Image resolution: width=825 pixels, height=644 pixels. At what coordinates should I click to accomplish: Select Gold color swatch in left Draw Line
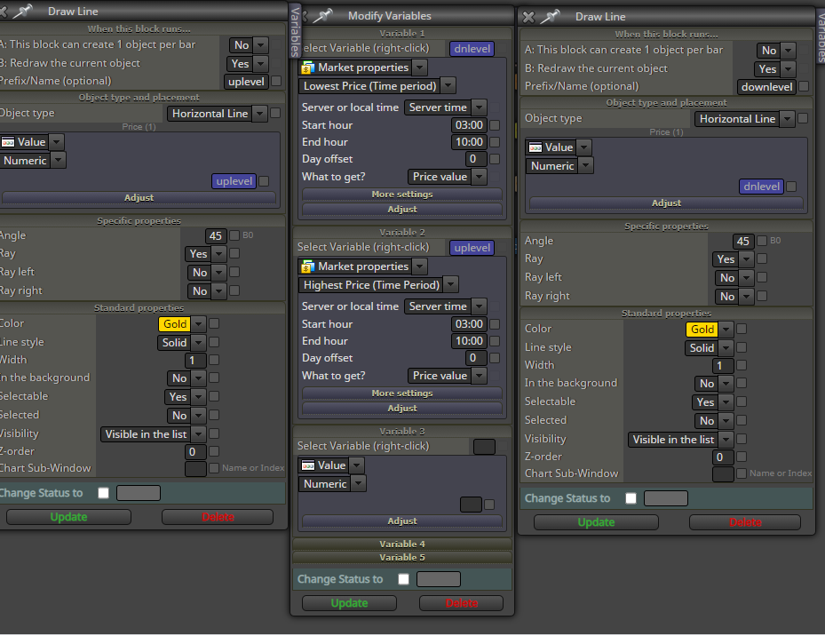[175, 323]
